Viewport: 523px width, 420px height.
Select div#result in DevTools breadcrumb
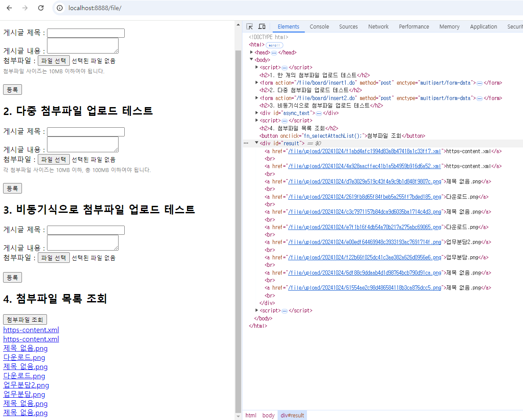(x=292, y=415)
